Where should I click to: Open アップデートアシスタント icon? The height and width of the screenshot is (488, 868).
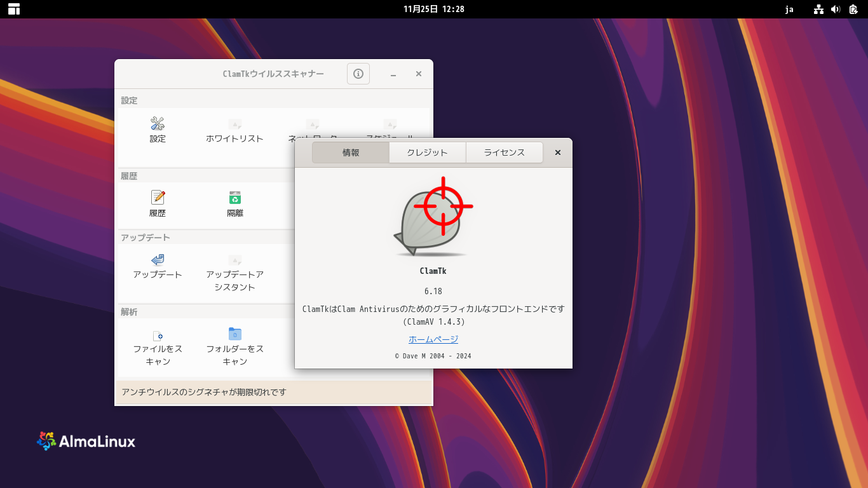point(235,260)
